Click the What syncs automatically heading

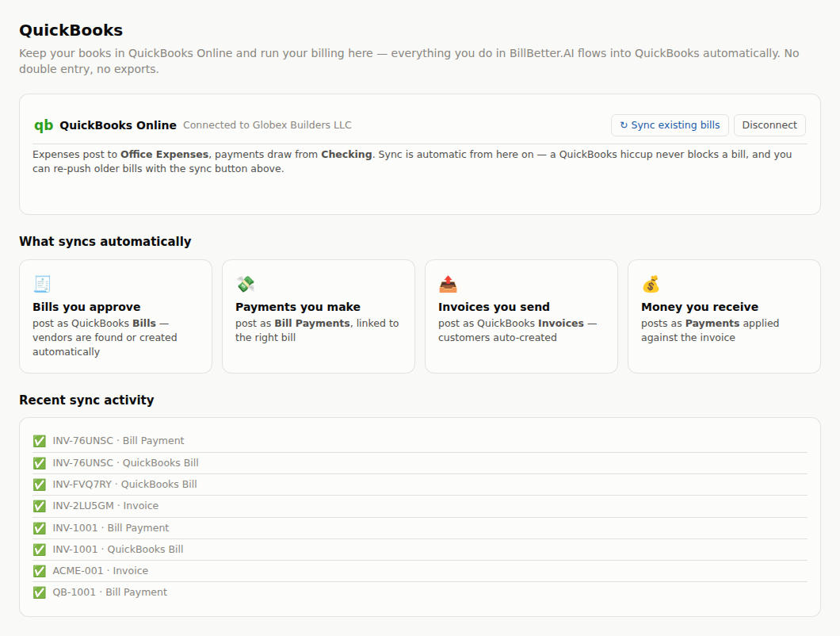point(105,241)
